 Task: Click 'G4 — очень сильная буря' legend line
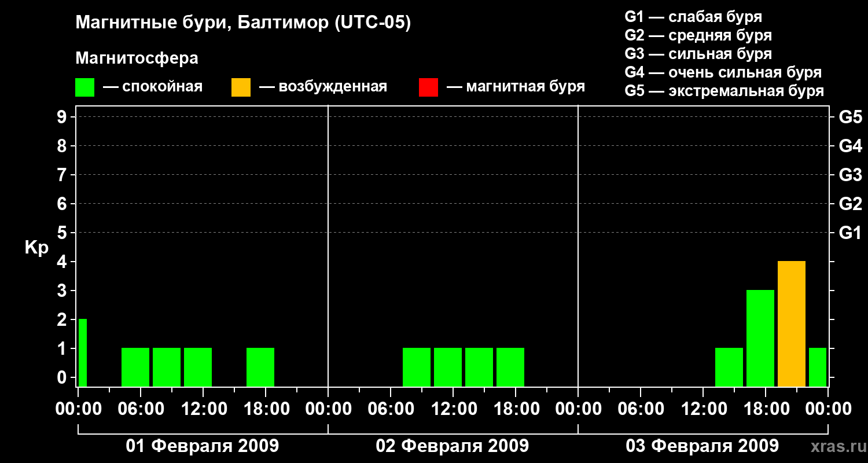point(723,72)
